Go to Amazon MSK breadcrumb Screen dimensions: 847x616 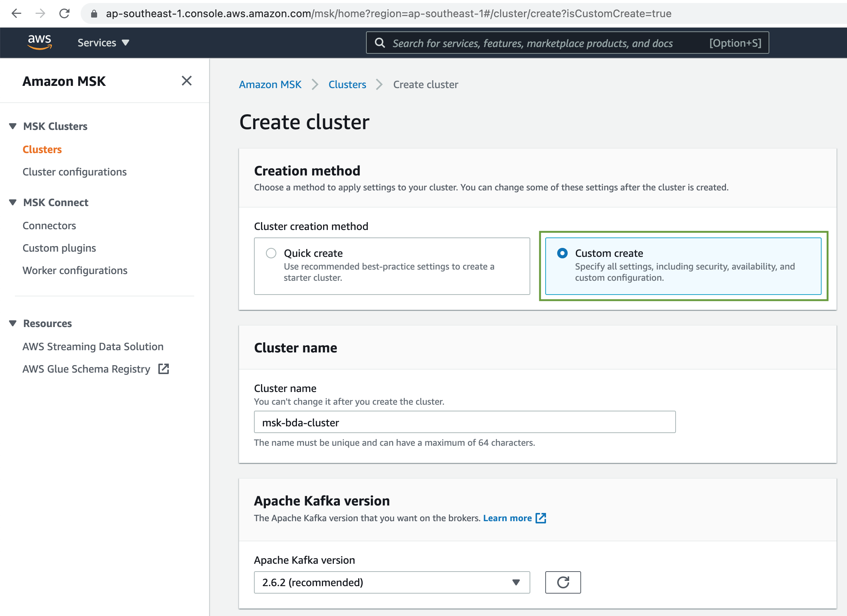point(270,84)
